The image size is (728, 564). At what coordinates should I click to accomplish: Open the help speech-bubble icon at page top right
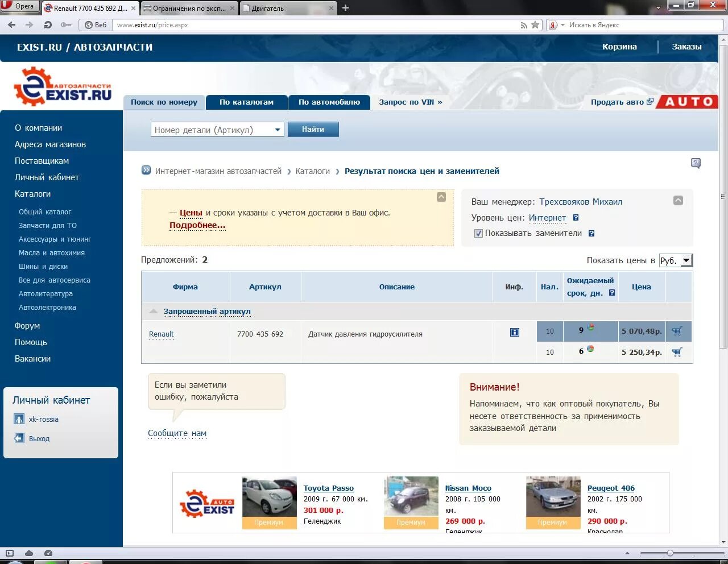click(x=696, y=163)
